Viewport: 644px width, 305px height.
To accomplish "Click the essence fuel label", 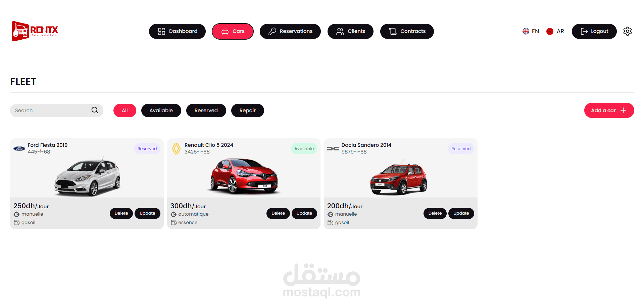I will pyautogui.click(x=188, y=223).
